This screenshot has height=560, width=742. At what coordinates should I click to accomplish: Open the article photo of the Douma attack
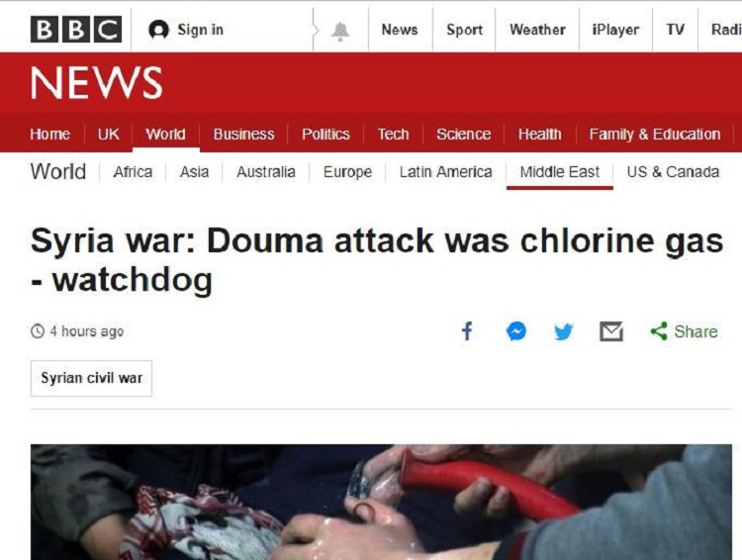(381, 502)
